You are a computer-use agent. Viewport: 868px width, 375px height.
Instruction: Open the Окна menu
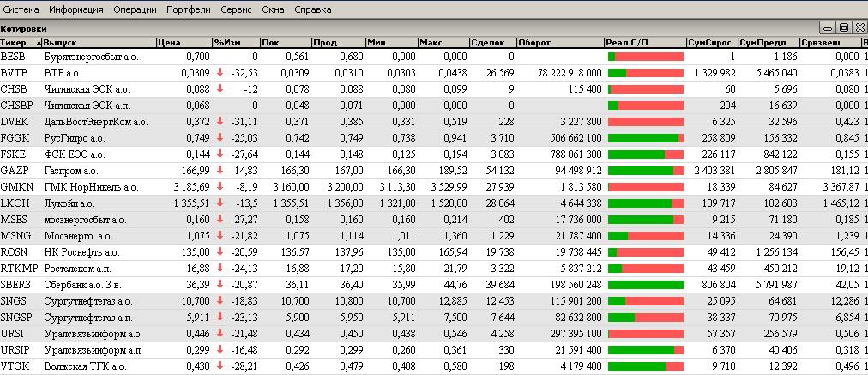273,9
